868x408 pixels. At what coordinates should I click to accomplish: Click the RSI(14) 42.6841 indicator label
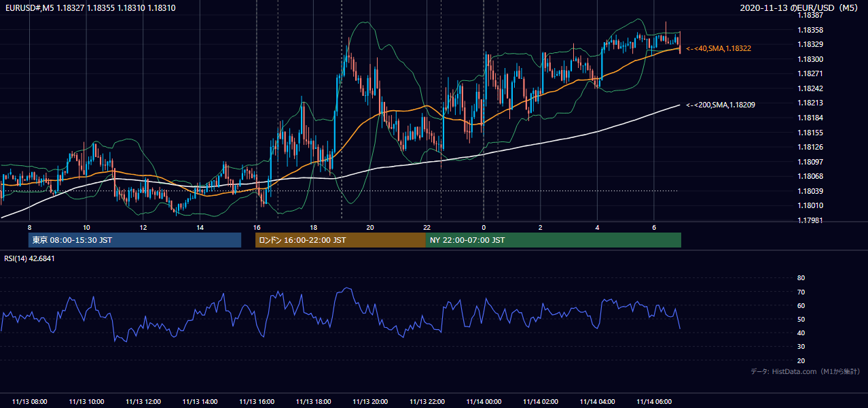29,258
